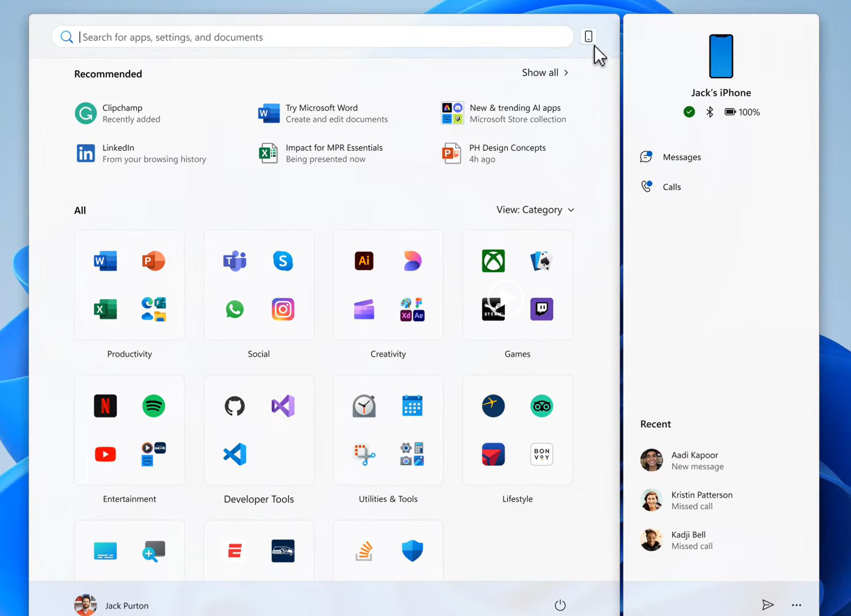Click Jack's iPhone device image
The image size is (851, 616).
(721, 56)
